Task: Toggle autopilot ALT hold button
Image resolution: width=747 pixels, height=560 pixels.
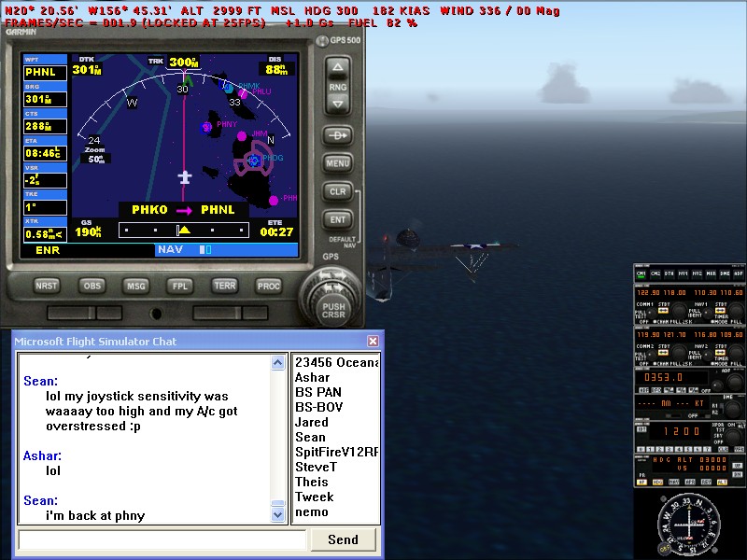Action: click(722, 483)
